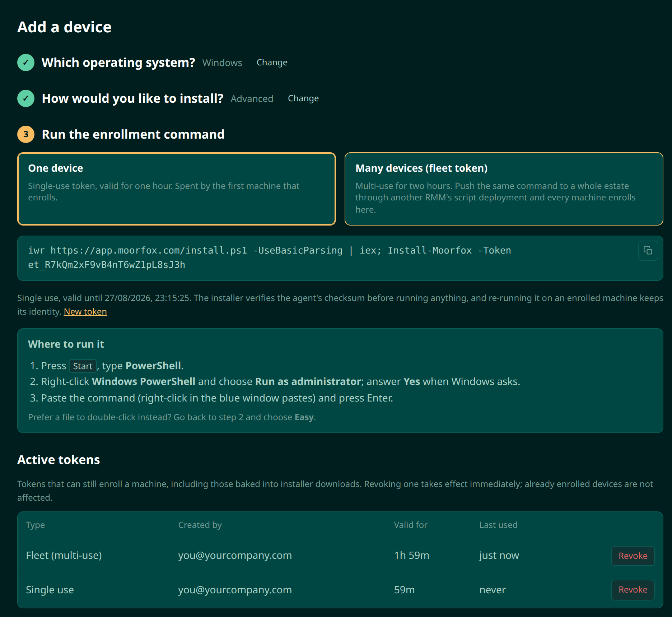Viewport: 672px width, 617px height.
Task: Select Many devices (fleet token) option
Action: [x=504, y=189]
